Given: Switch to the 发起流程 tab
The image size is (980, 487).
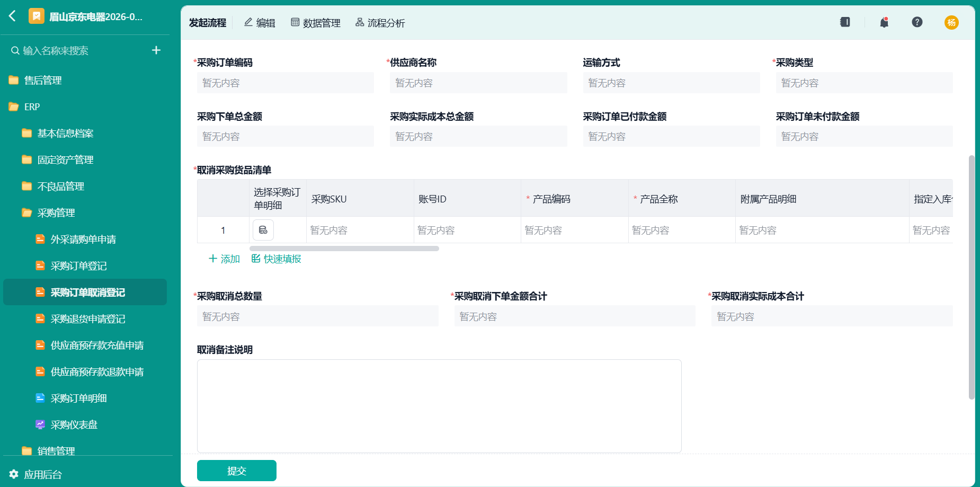Looking at the screenshot, I should 208,23.
